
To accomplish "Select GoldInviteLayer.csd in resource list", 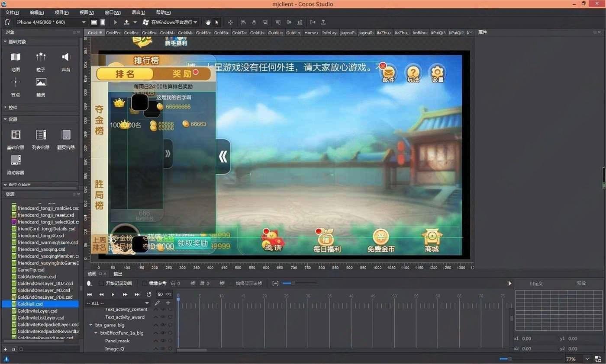I will 37,311.
